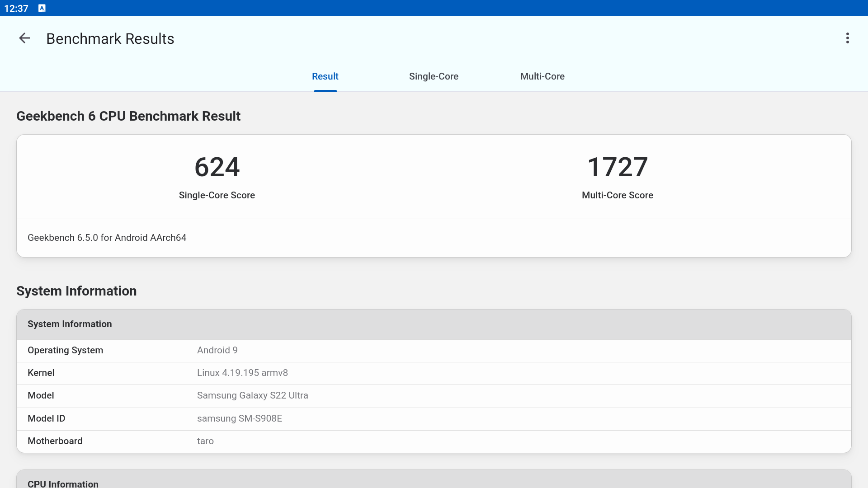Click the Geekbench 6.5.0 for Android AArch64 text
The image size is (868, 488).
click(107, 238)
